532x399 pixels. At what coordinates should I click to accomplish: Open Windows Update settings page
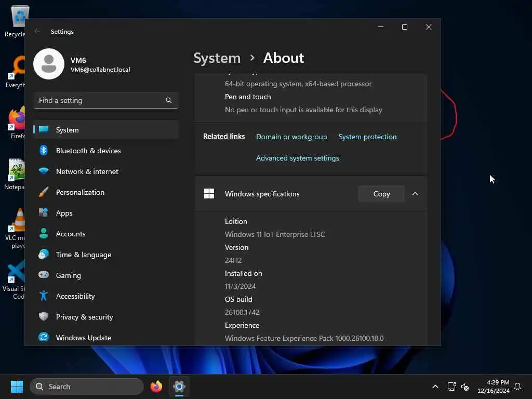click(106, 337)
